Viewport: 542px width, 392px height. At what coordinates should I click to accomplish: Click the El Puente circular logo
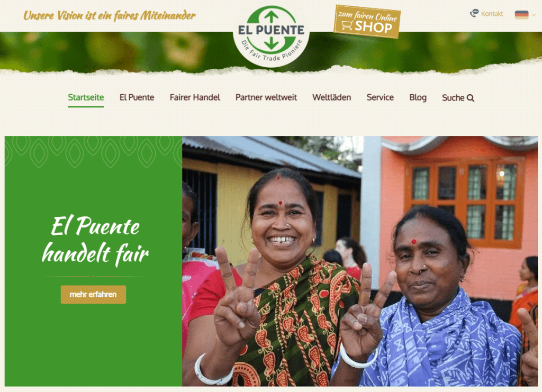coord(271,35)
